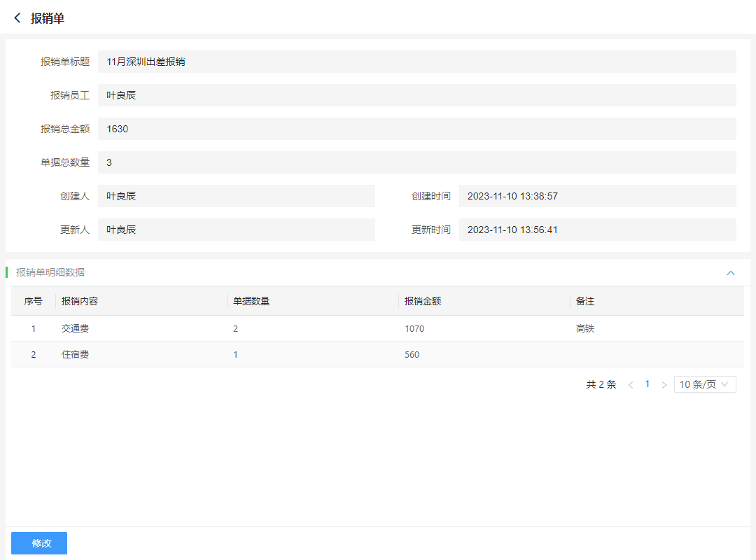Go to previous page arrow
756x560 pixels.
[x=631, y=385]
